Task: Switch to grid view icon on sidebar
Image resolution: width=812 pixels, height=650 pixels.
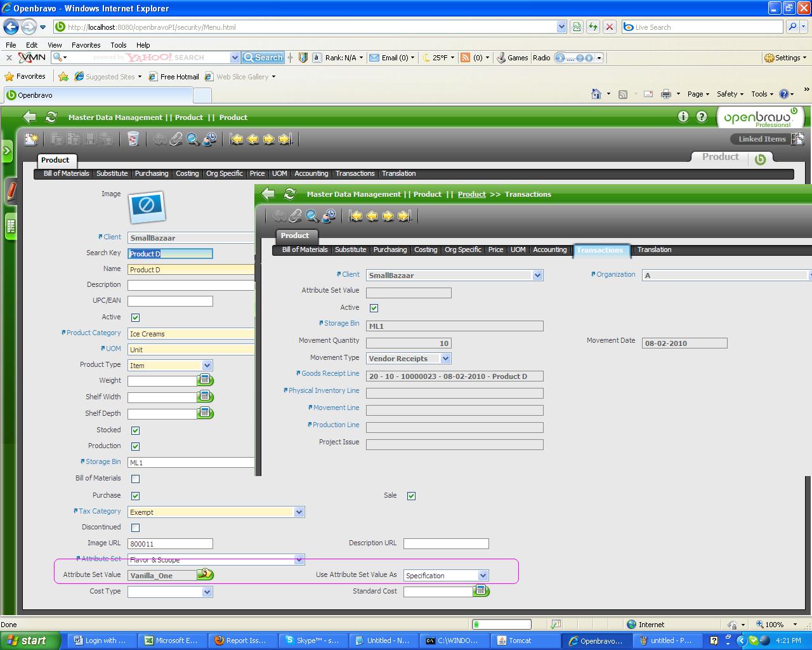Action: click(x=11, y=226)
